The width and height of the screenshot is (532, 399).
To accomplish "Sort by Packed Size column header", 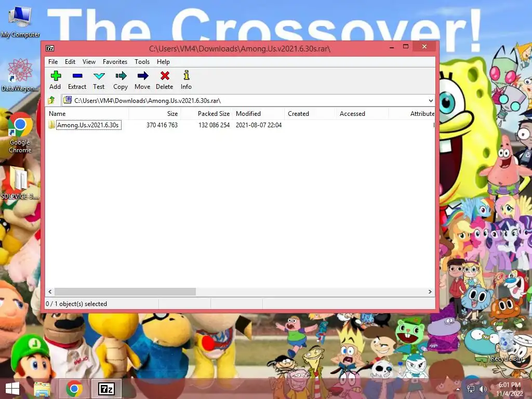I will [207, 114].
